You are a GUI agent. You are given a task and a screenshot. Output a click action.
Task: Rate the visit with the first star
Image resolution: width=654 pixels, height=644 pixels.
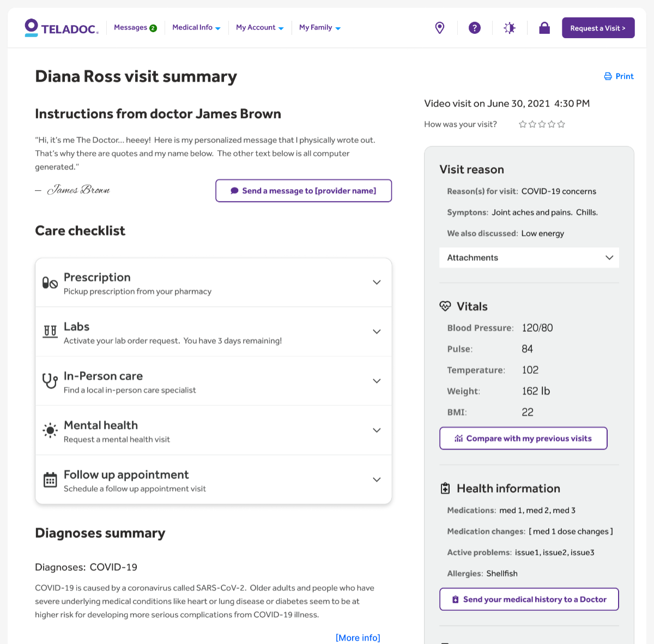tap(523, 124)
